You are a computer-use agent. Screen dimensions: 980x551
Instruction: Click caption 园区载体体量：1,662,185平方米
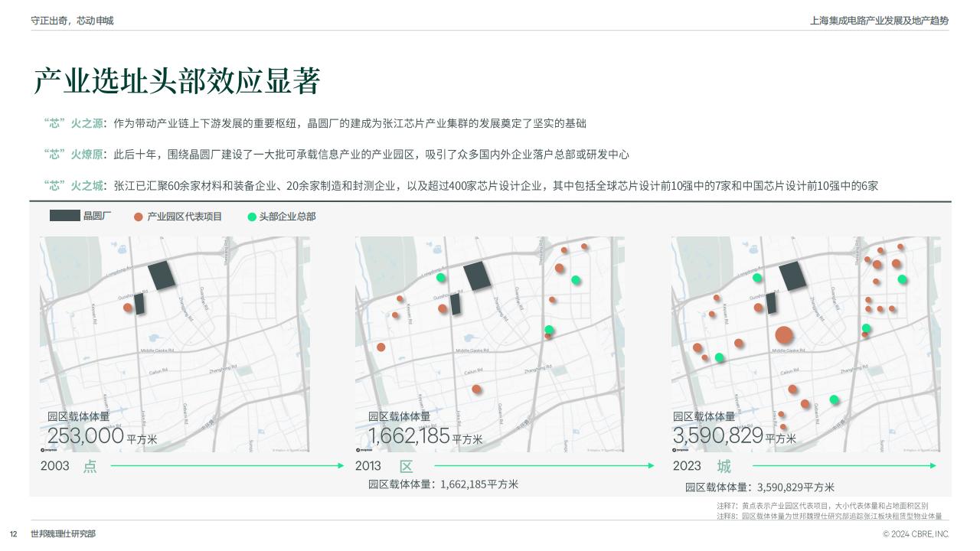tap(443, 484)
